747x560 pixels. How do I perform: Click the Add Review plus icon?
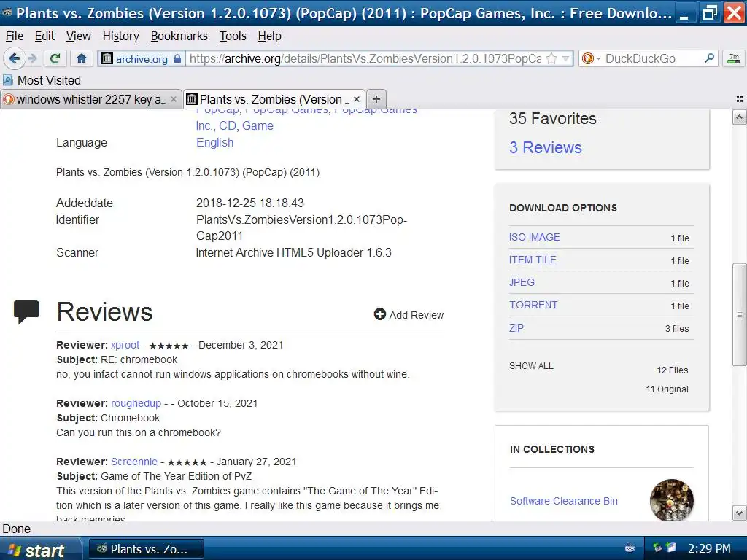pyautogui.click(x=379, y=314)
